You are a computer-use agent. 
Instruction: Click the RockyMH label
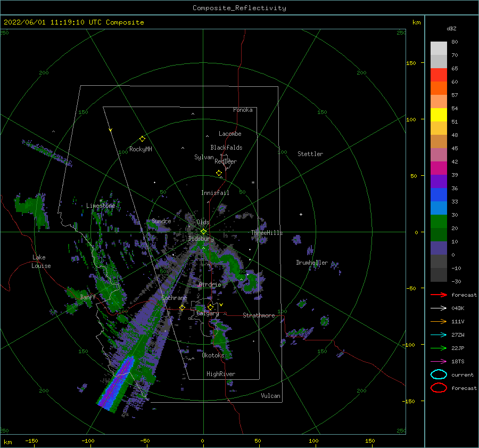tap(141, 149)
